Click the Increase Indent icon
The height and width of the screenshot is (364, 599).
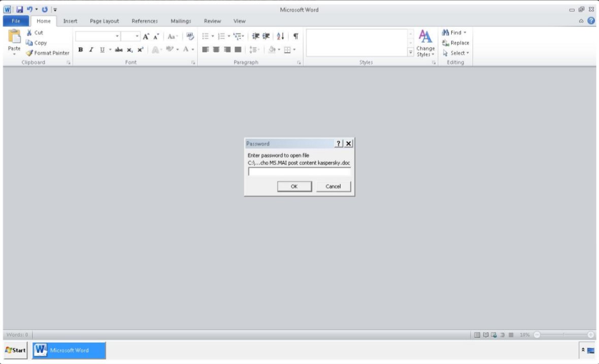click(x=266, y=36)
